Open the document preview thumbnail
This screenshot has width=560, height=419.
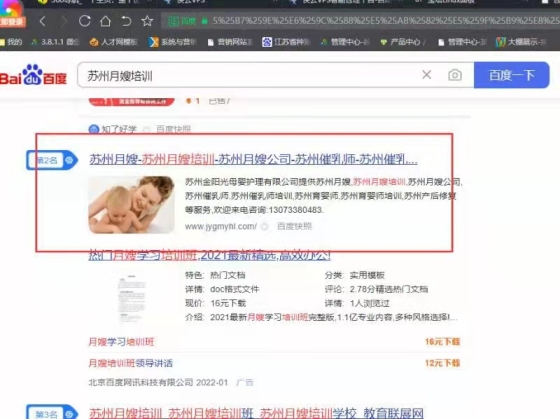tap(131, 298)
